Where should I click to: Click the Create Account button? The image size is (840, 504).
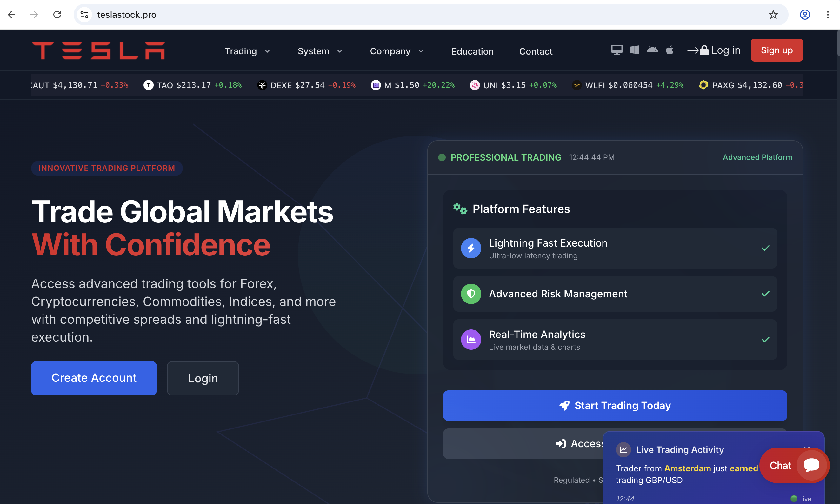click(x=94, y=378)
